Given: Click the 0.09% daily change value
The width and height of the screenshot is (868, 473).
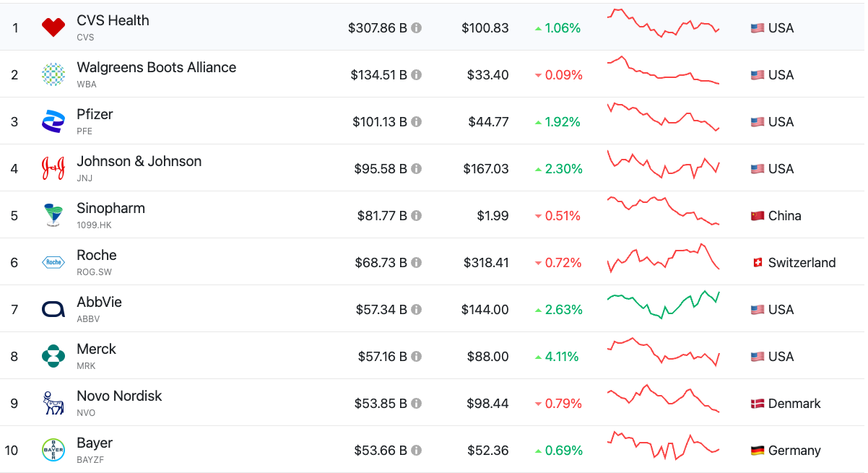Looking at the screenshot, I should pyautogui.click(x=563, y=75).
